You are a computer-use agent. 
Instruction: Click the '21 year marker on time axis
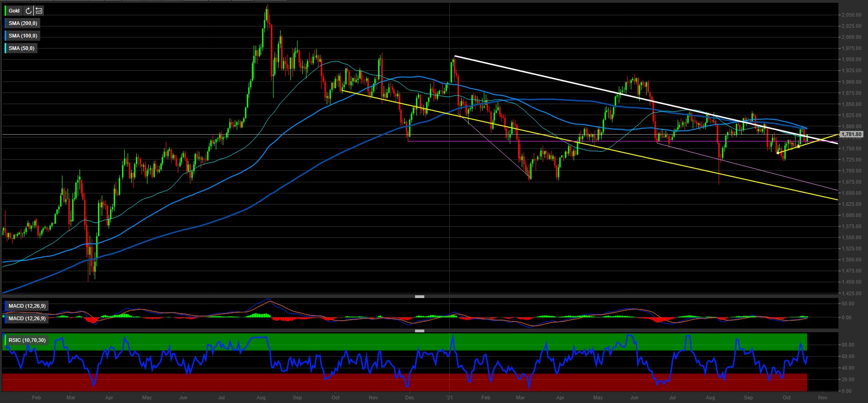pyautogui.click(x=449, y=397)
